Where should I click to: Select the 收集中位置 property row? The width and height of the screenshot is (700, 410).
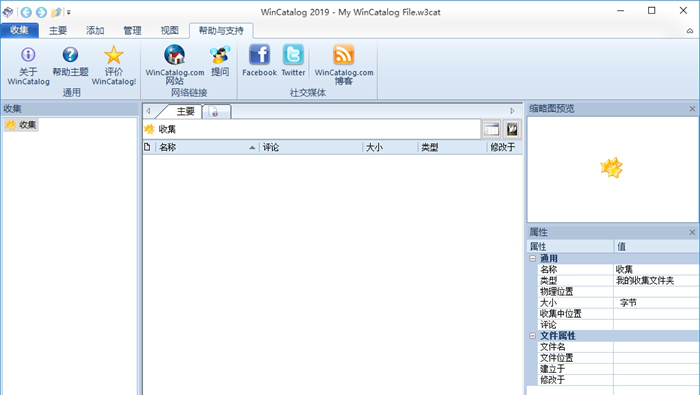(x=618, y=314)
